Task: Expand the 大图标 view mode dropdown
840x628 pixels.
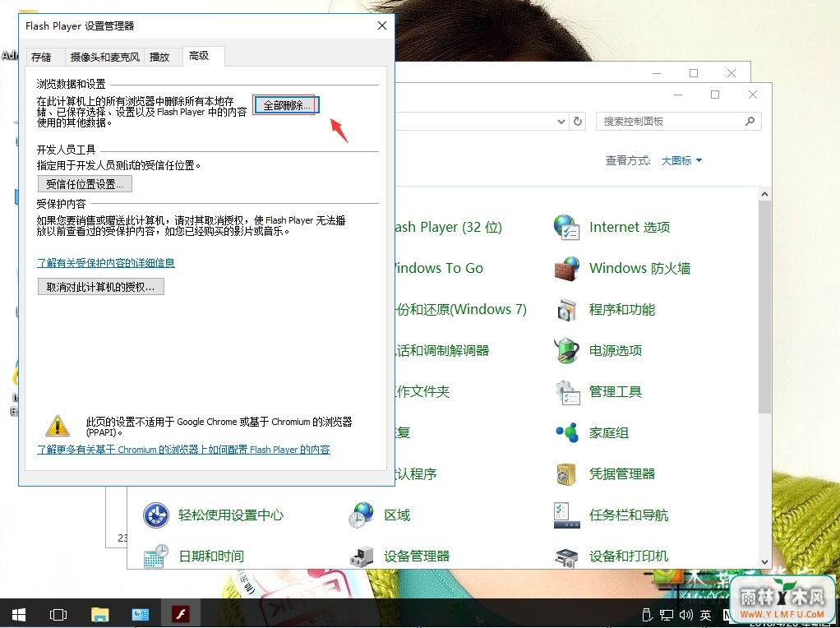Action: pyautogui.click(x=681, y=161)
